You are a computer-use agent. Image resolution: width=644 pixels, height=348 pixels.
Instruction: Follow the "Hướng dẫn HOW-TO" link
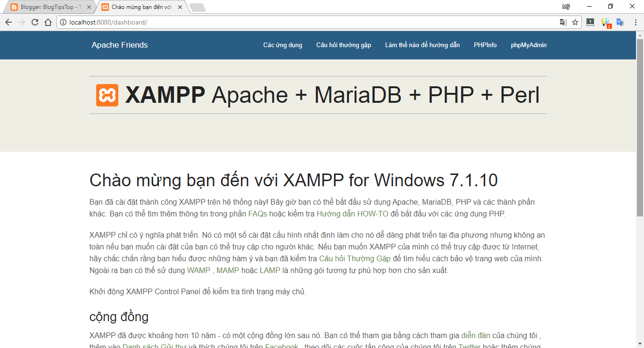pos(352,214)
